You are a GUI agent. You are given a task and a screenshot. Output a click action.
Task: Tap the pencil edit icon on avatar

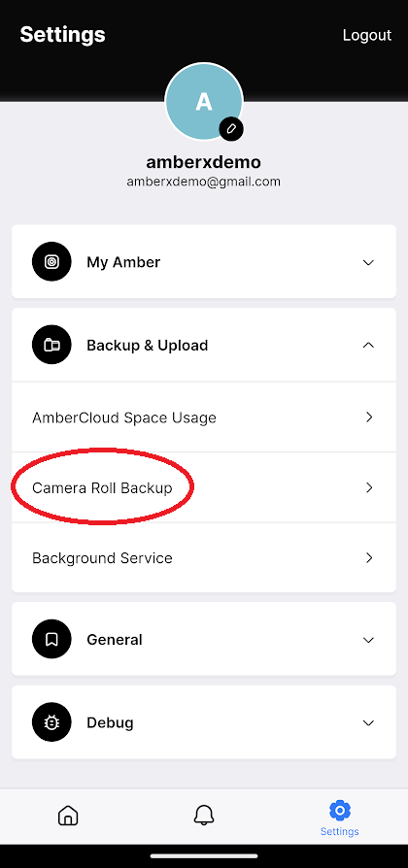click(231, 129)
